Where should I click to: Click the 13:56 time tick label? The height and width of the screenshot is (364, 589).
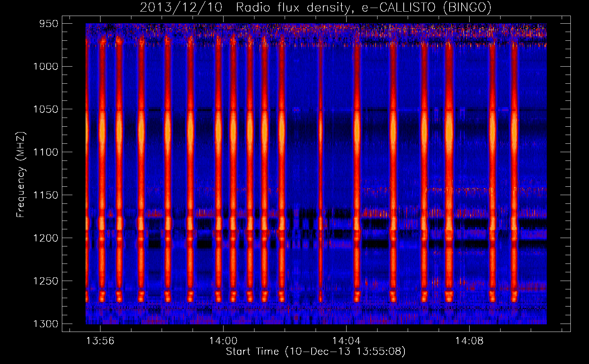tap(100, 341)
